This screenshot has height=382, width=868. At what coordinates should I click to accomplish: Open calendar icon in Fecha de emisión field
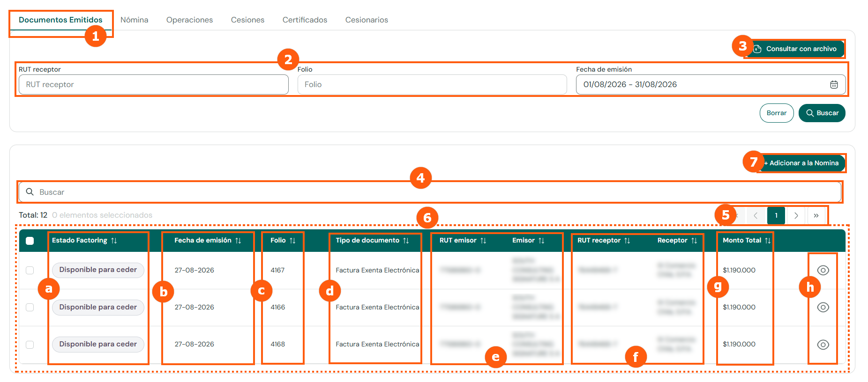point(834,85)
